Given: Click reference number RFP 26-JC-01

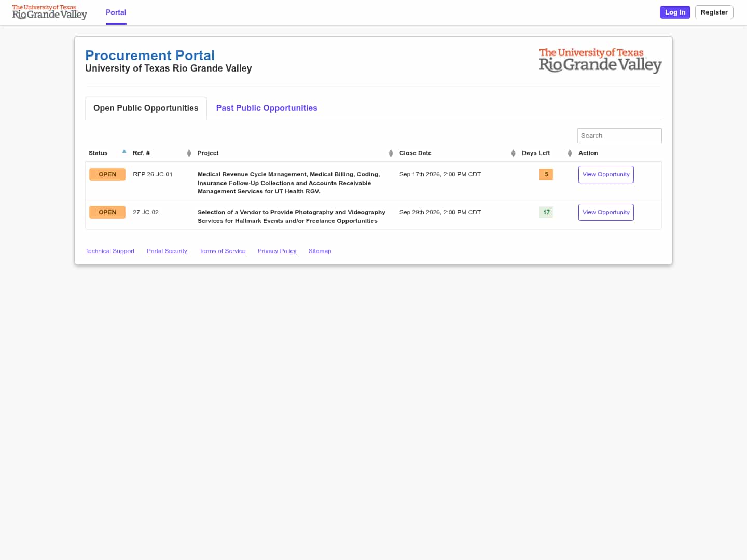Looking at the screenshot, I should [x=153, y=174].
